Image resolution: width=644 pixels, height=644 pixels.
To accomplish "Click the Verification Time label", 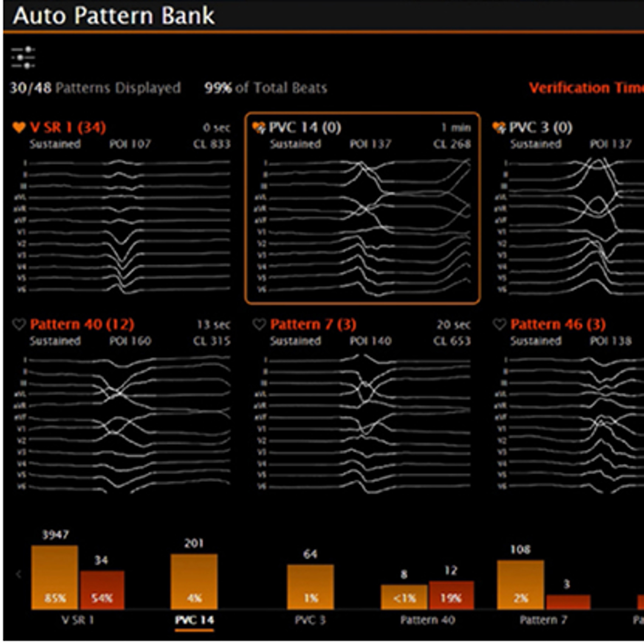I will point(586,88).
